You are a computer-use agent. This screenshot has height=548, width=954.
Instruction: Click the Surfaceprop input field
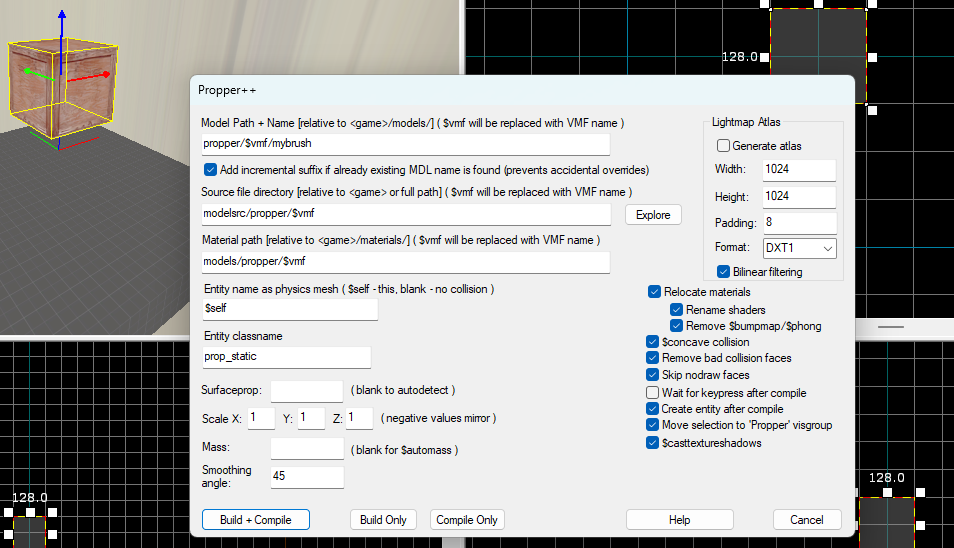click(307, 390)
